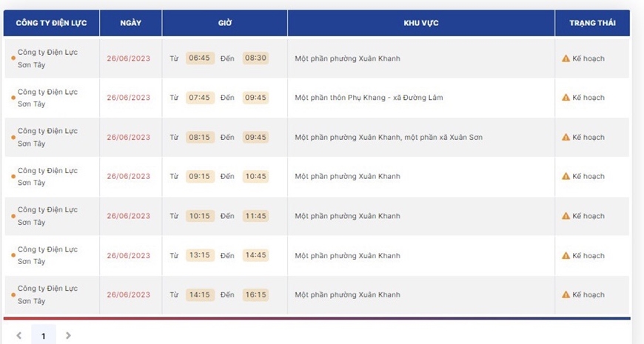
Task: Click start time 06:45 badge
Action: pos(200,58)
